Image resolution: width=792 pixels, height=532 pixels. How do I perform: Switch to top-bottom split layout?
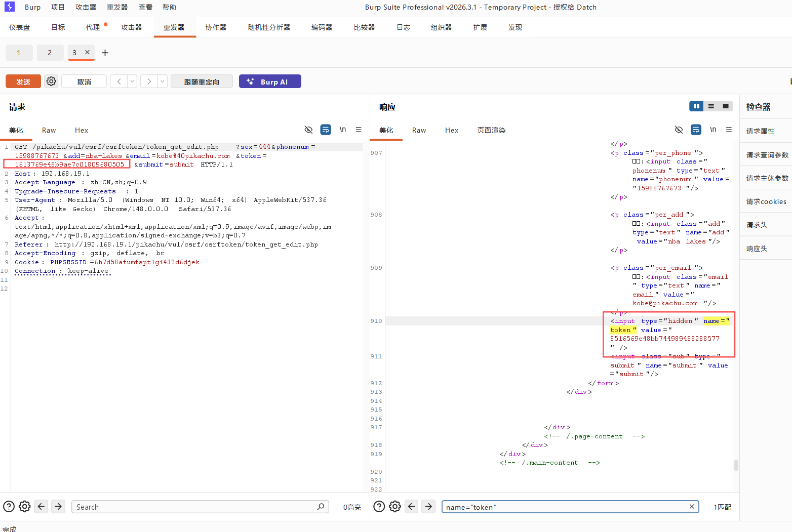tap(711, 106)
